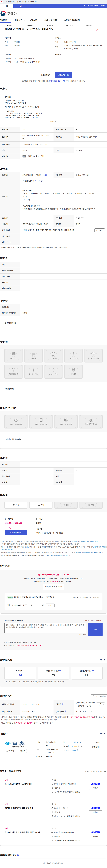Select the 서류 screening step
The height and width of the screenshot is (868, 107).
(x=16, y=505)
